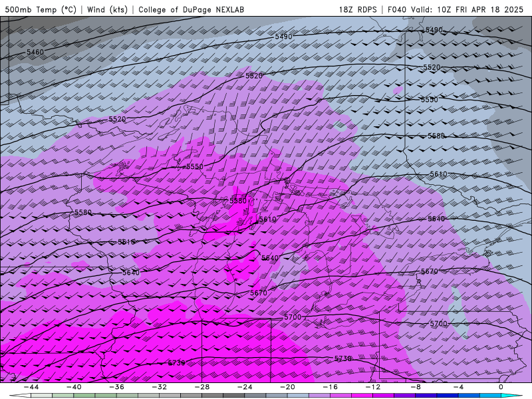Click the rightmost 5490 contour label
The height and width of the screenshot is (399, 532).
[434, 30]
